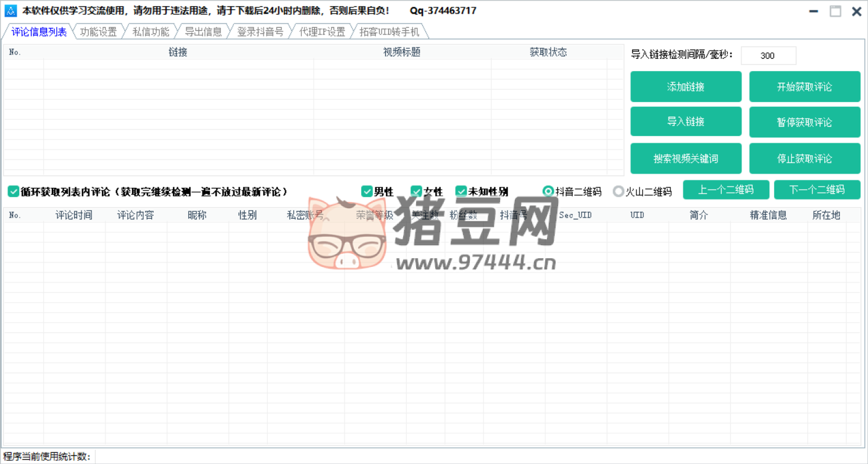Toggle the 循环获取列表内评论 checkbox

pos(14,192)
